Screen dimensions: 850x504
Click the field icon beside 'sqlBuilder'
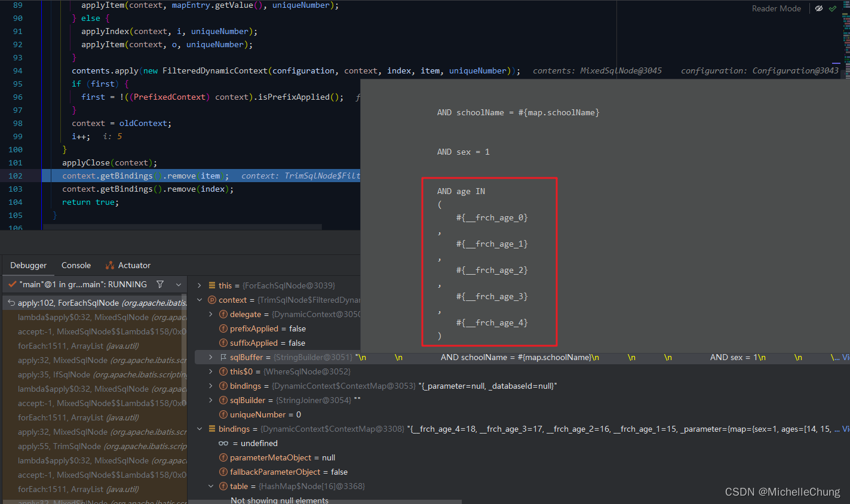coord(223,400)
